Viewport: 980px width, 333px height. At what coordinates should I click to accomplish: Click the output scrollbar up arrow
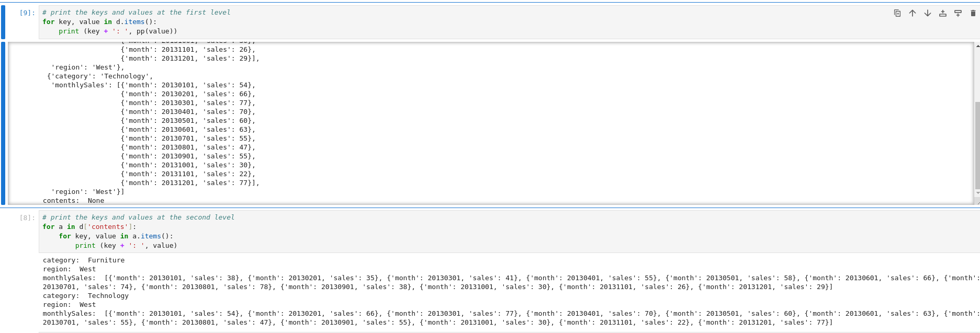click(x=977, y=47)
